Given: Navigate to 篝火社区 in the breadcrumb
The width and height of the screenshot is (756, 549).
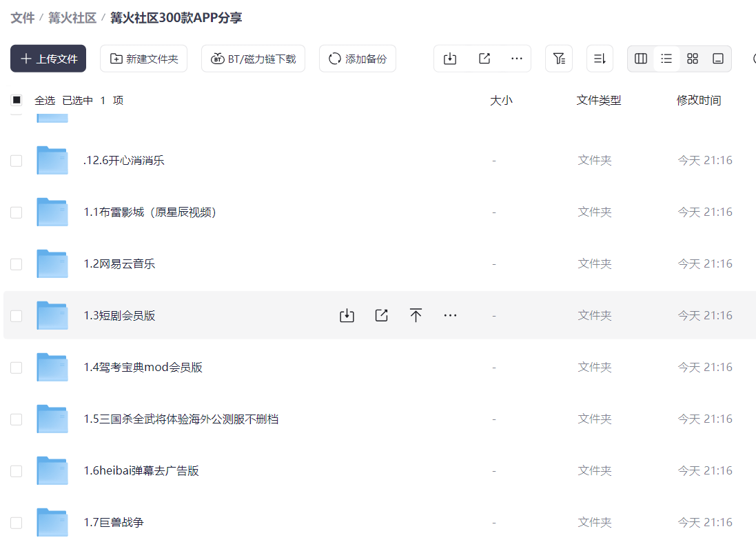Looking at the screenshot, I should 72,19.
